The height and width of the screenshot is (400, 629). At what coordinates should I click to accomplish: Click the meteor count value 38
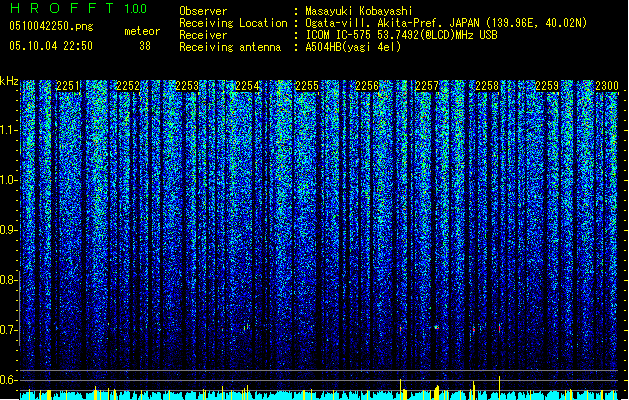click(x=145, y=46)
